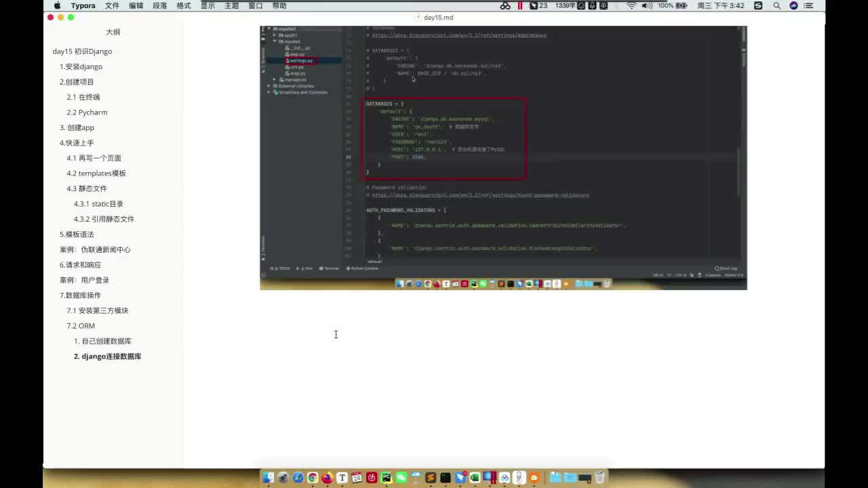The width and height of the screenshot is (868, 488).
Task: Launch Sublime Text from the Dock
Action: pyautogui.click(x=431, y=478)
